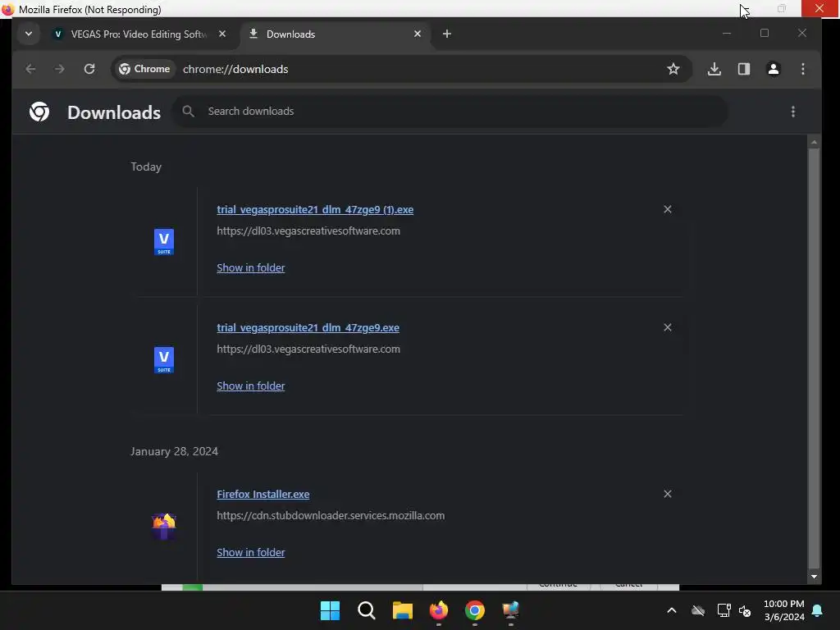Open the notifications bell icon
This screenshot has width=840, height=630.
818,610
